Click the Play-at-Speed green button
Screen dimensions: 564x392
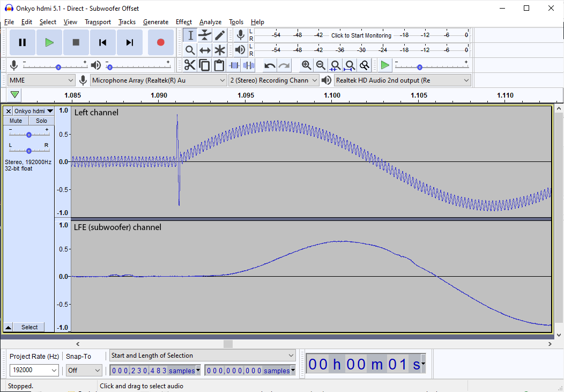point(385,65)
